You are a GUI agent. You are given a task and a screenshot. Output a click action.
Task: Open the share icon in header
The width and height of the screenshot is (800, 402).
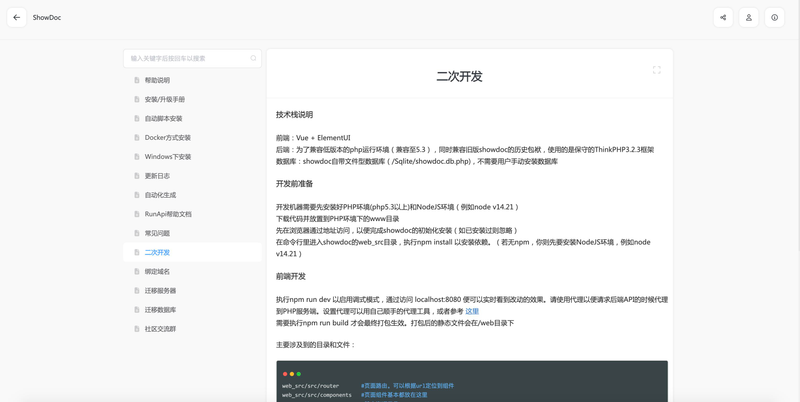pyautogui.click(x=723, y=17)
